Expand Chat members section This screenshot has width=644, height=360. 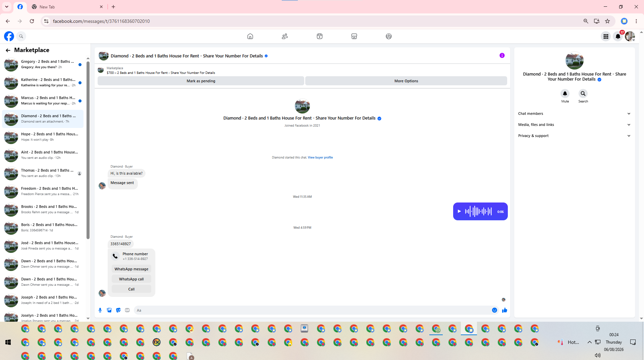click(574, 114)
